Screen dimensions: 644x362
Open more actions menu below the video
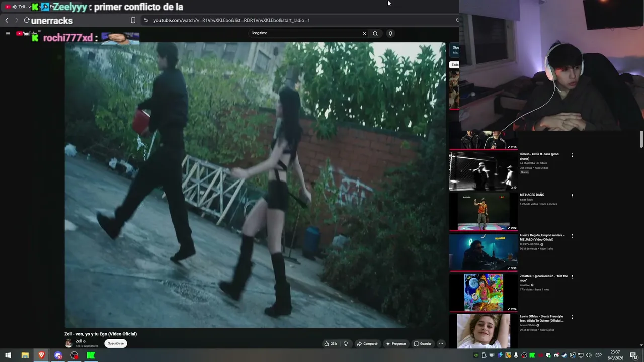[x=441, y=344]
